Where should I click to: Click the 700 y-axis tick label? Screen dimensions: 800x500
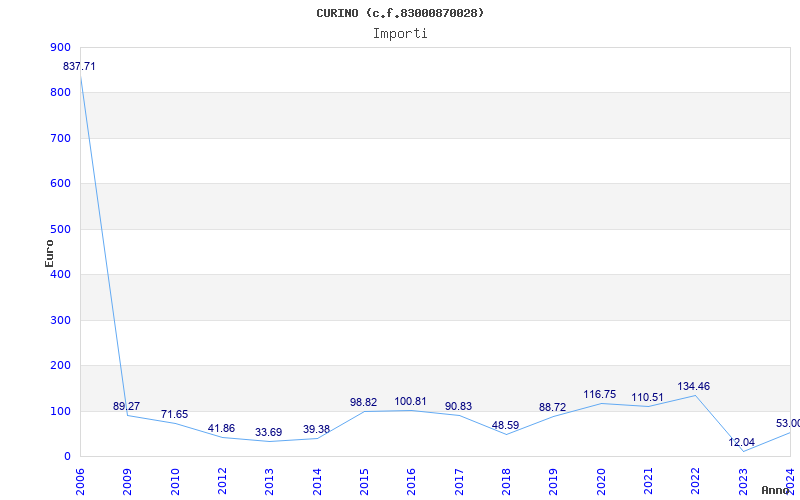(x=61, y=138)
